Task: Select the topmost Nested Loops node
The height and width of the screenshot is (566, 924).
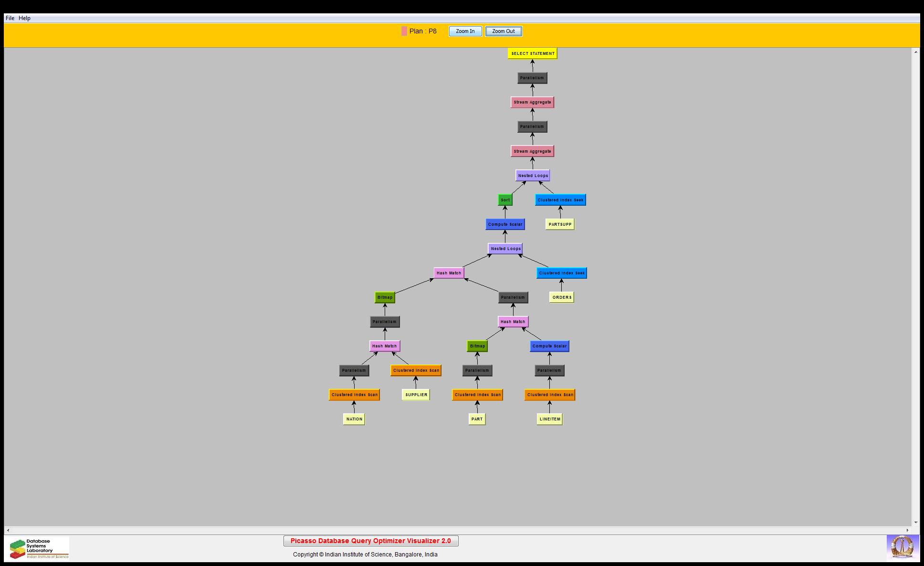Action: 533,176
